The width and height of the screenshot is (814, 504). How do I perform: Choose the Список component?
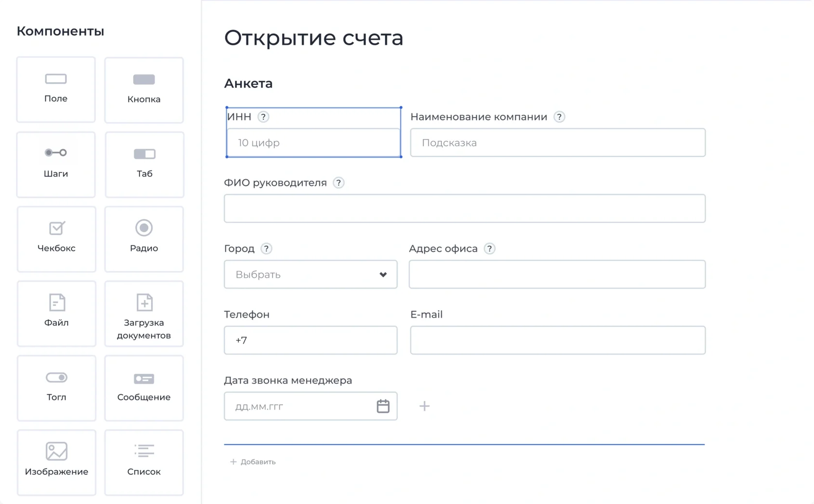point(144,463)
